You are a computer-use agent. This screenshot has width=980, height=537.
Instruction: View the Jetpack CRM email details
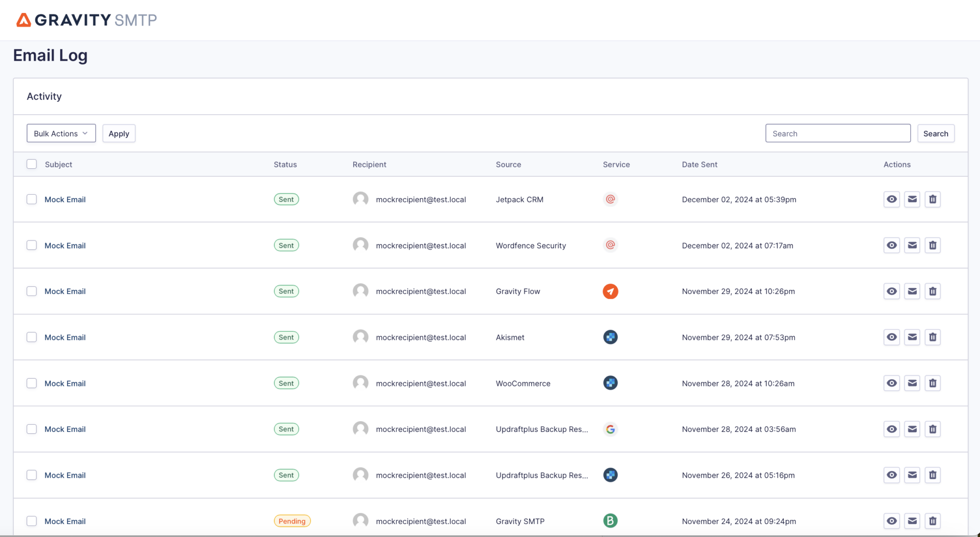click(x=891, y=199)
